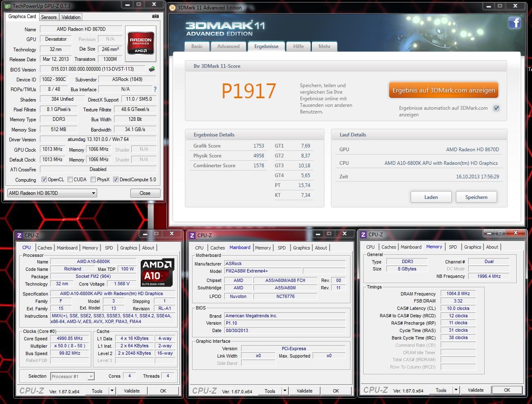532x404 pixels.
Task: Click the DRAM Frequency 1064.8 MHz field
Action: [458, 293]
